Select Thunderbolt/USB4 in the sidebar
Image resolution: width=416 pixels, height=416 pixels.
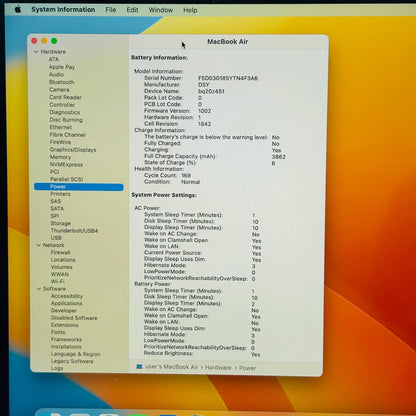pos(74,231)
